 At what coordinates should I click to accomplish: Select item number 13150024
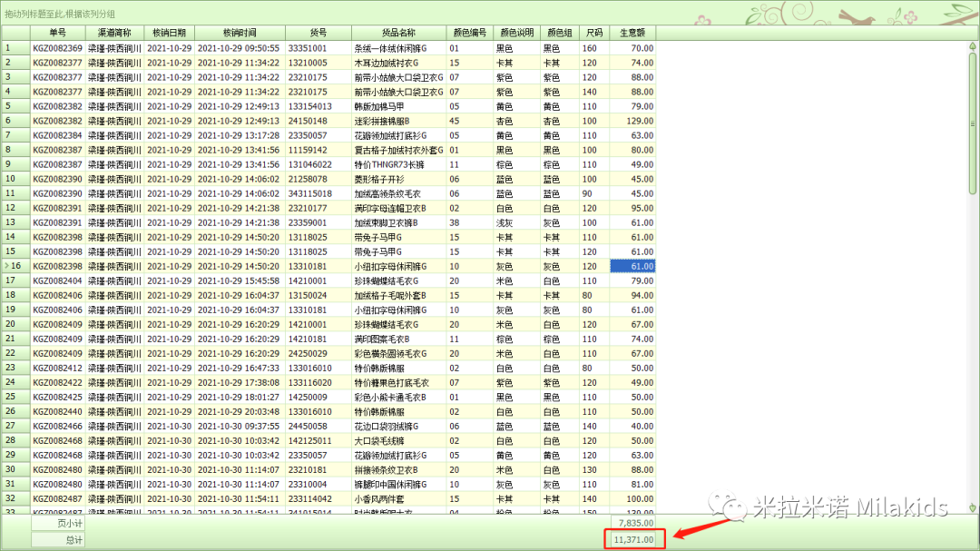pos(318,295)
